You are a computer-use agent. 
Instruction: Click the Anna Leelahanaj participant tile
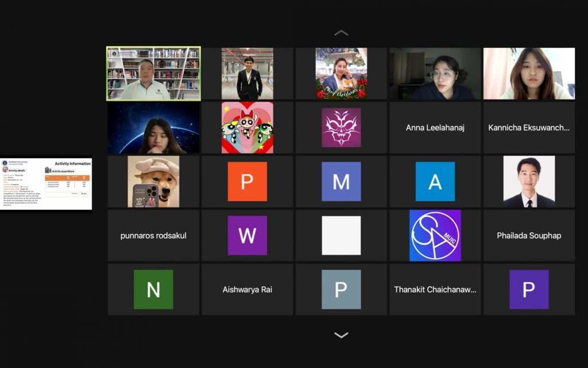435,128
